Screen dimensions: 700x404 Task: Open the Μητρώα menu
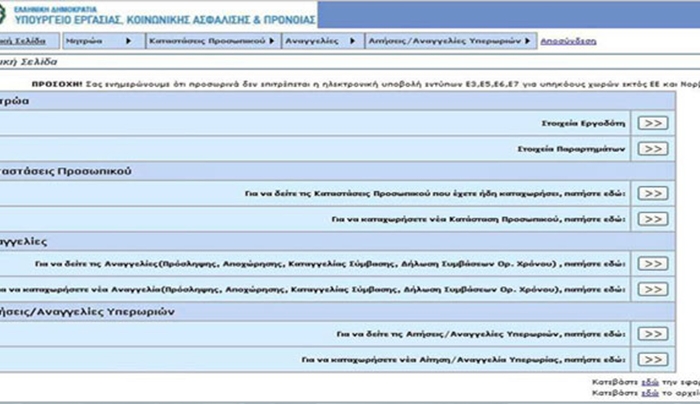coord(104,41)
